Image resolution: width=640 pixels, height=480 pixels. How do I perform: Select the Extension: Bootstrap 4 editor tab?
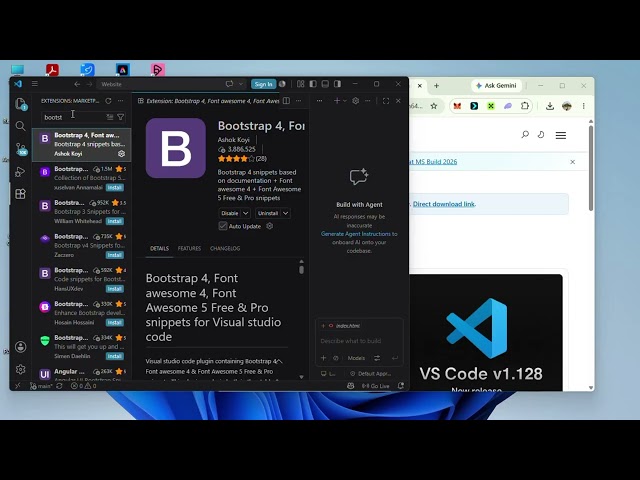pyautogui.click(x=208, y=101)
